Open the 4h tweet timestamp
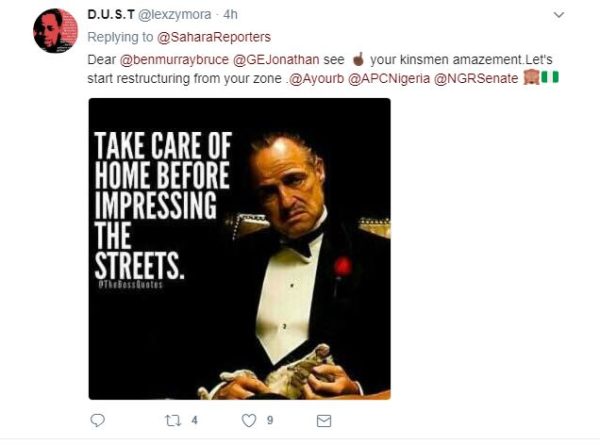Screen dimensions: 600x445 click(x=230, y=15)
